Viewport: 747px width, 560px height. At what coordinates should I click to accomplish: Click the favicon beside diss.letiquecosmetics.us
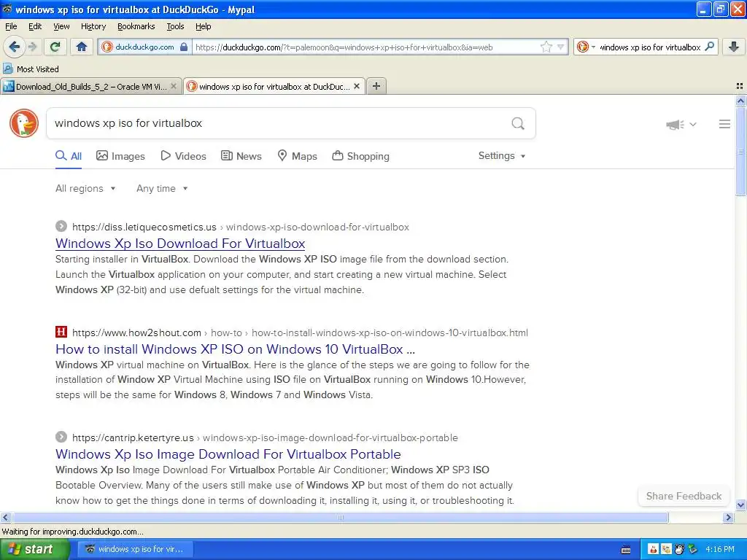pos(61,226)
